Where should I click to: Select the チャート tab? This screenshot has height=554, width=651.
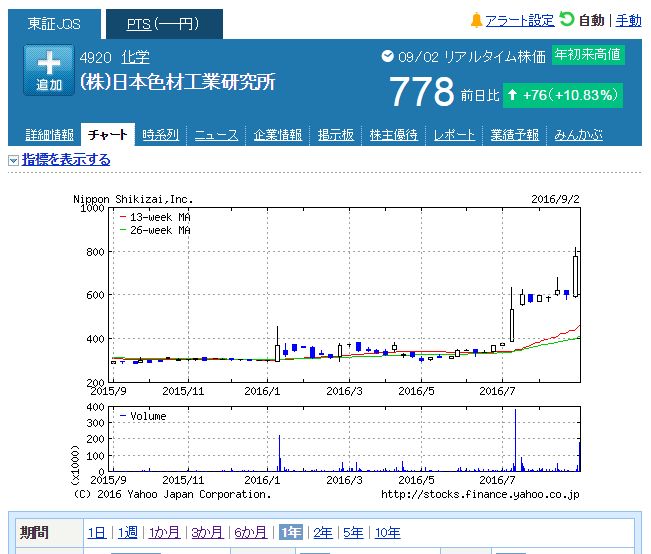click(x=108, y=135)
